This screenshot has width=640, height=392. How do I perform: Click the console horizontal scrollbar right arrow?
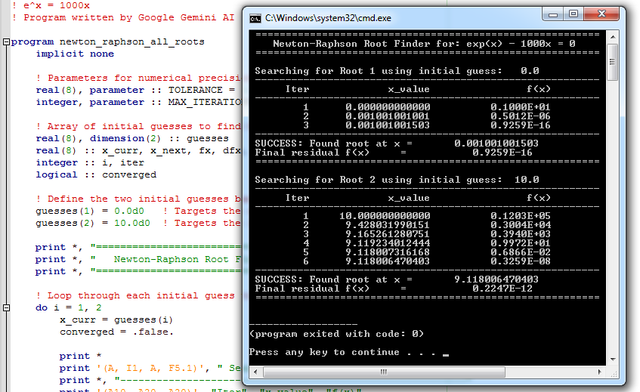coord(600,372)
